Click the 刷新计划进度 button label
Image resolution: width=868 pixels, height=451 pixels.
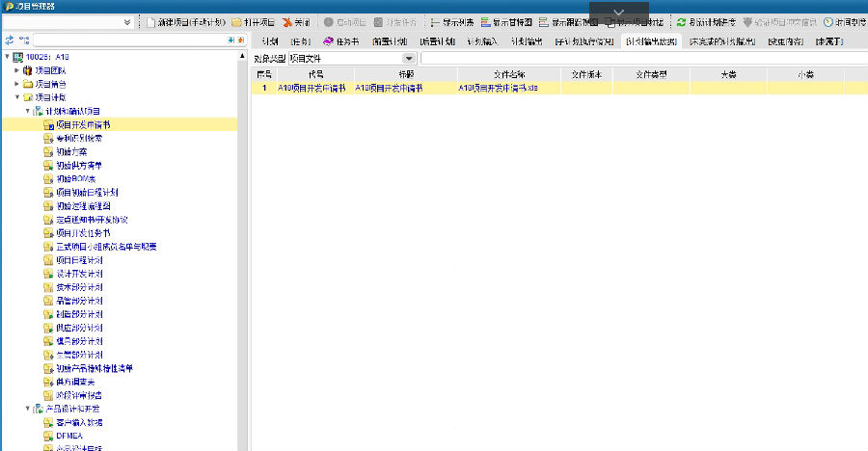click(713, 23)
